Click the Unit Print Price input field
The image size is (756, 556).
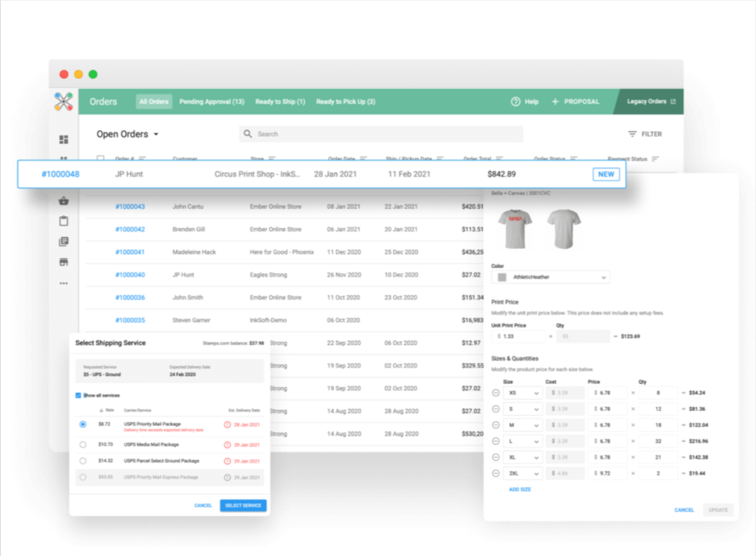point(519,336)
